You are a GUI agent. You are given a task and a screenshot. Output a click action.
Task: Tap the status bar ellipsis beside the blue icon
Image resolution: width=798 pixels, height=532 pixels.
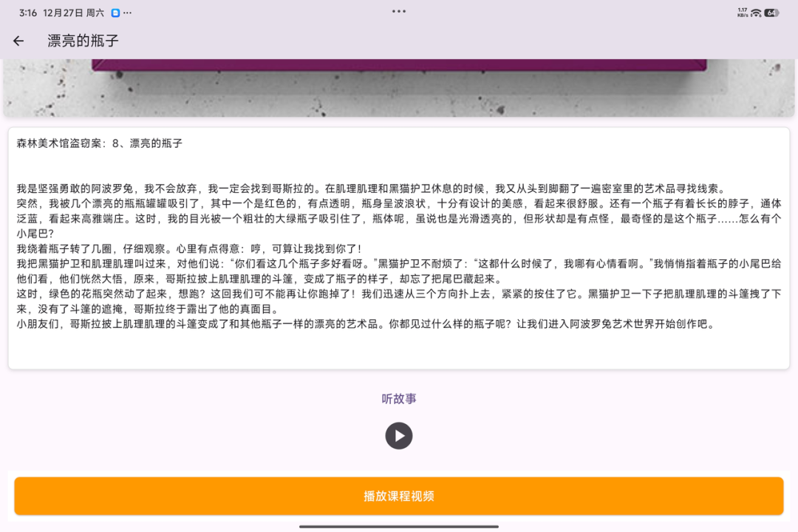[127, 13]
